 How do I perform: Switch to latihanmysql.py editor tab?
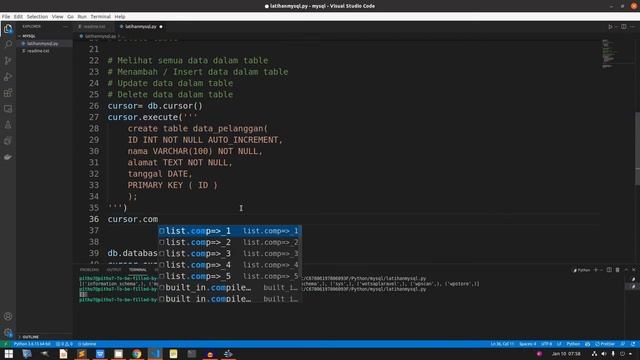point(141,27)
